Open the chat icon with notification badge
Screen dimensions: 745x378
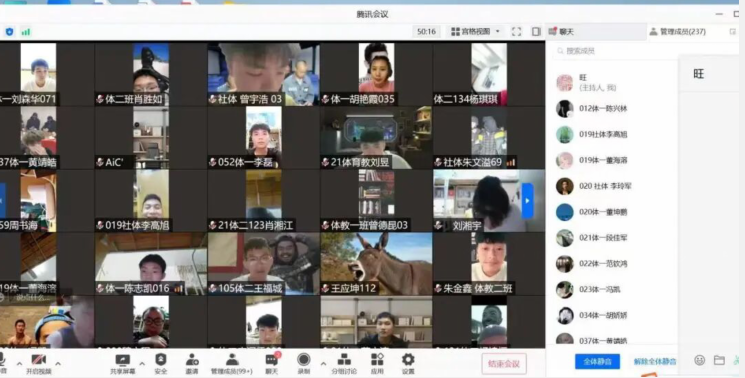[x=272, y=364]
